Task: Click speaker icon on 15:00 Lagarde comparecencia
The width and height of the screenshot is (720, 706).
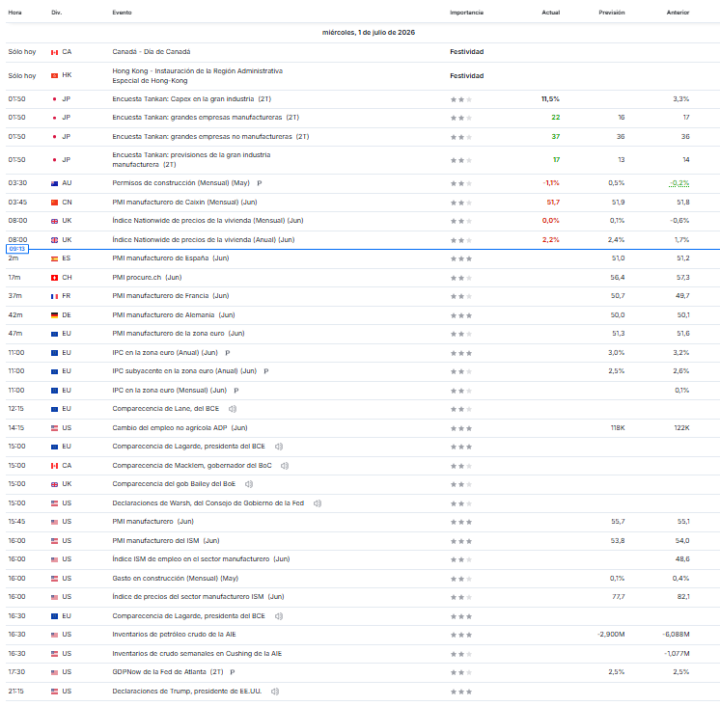Action: point(279,446)
